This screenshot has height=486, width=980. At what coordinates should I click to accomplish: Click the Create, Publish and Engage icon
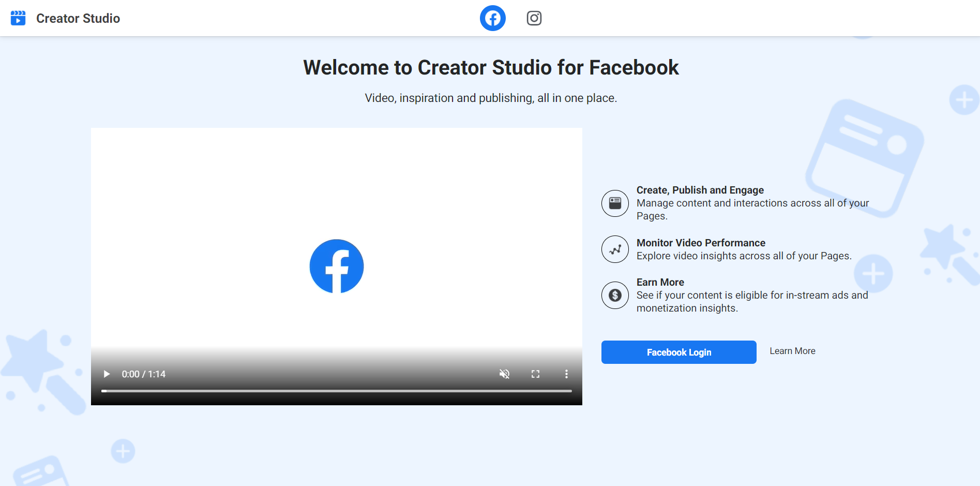point(615,203)
